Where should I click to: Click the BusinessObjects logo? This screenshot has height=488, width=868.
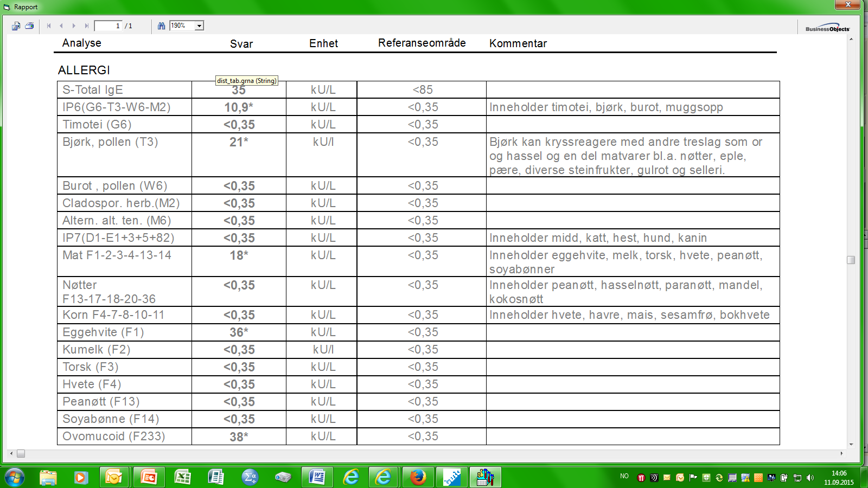point(827,28)
